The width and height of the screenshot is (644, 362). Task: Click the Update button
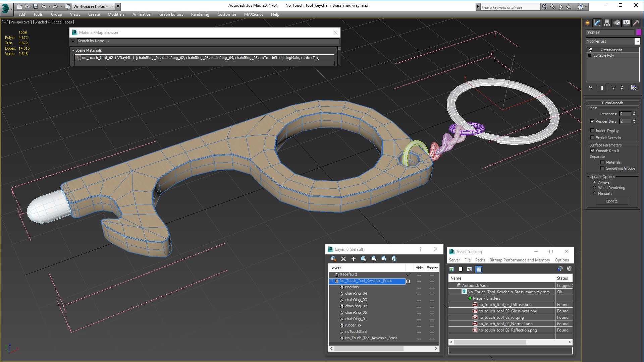click(612, 201)
